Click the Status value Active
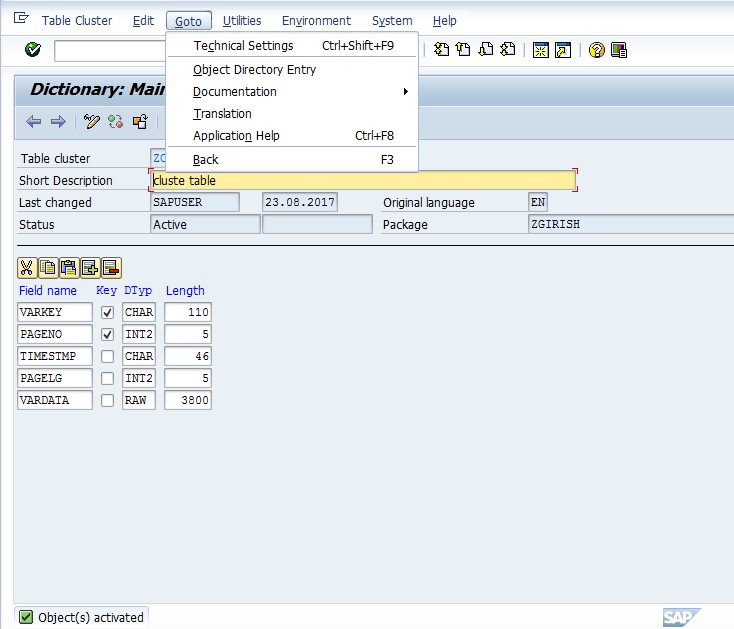 (x=205, y=224)
